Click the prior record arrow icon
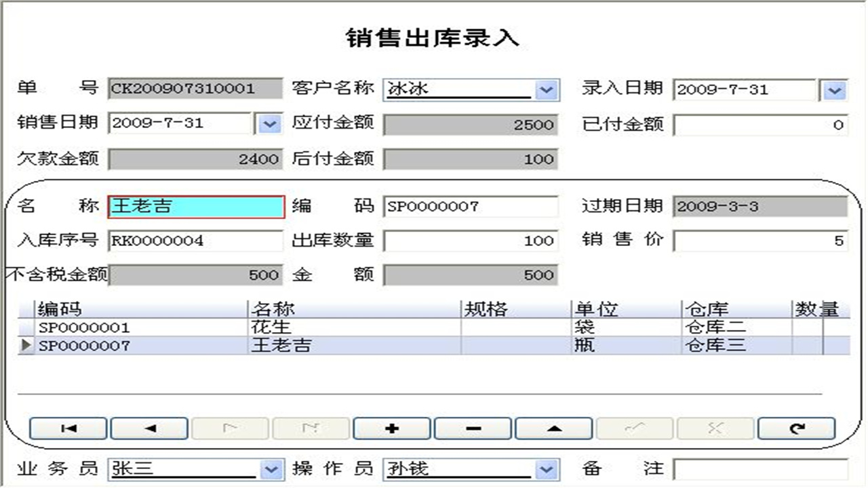 tap(149, 428)
